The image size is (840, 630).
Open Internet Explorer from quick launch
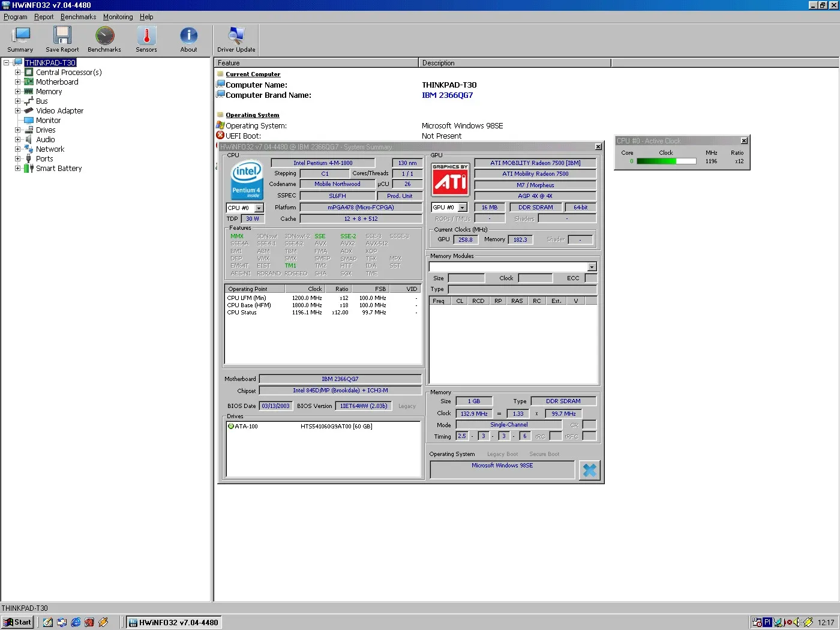(x=76, y=622)
